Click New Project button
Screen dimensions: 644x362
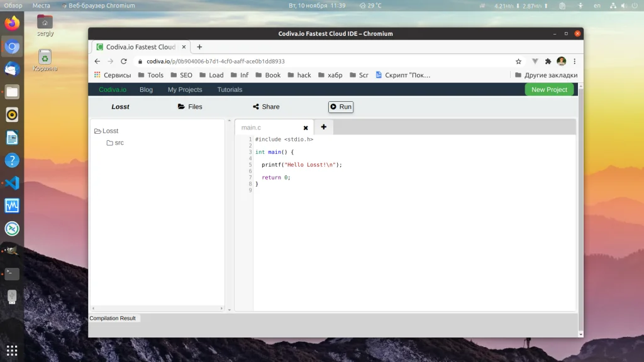click(549, 89)
